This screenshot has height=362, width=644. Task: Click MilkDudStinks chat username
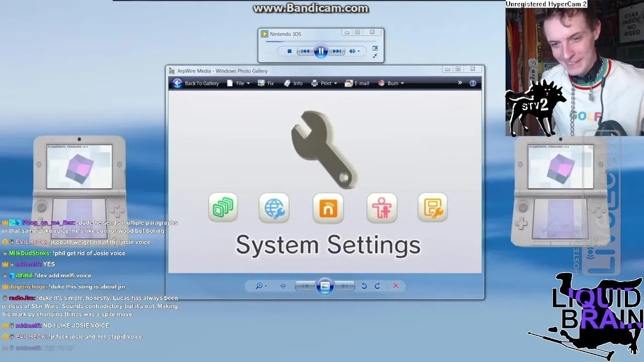(x=30, y=253)
